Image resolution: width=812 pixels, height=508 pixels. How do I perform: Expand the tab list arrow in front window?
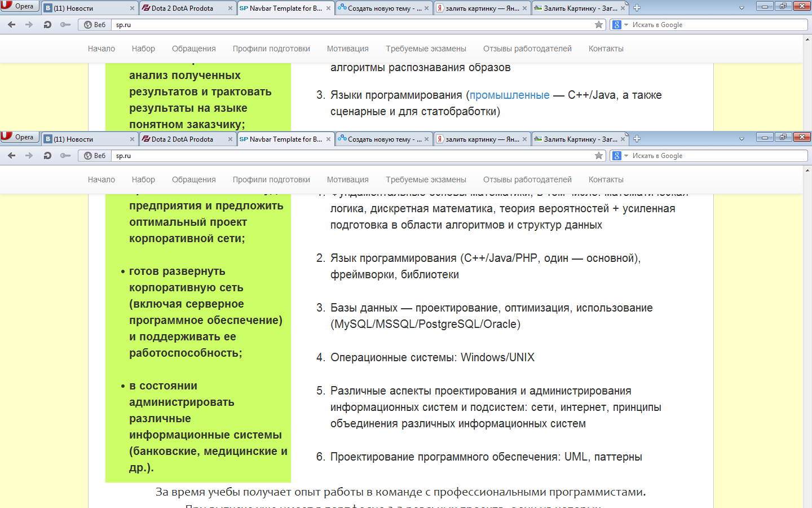pyautogui.click(x=742, y=139)
